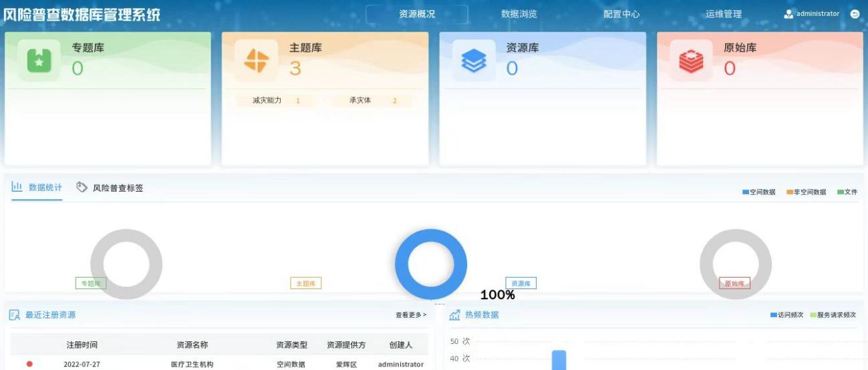The width and height of the screenshot is (868, 370).
Task: Click the 热频数据 chart icon
Action: [x=454, y=315]
